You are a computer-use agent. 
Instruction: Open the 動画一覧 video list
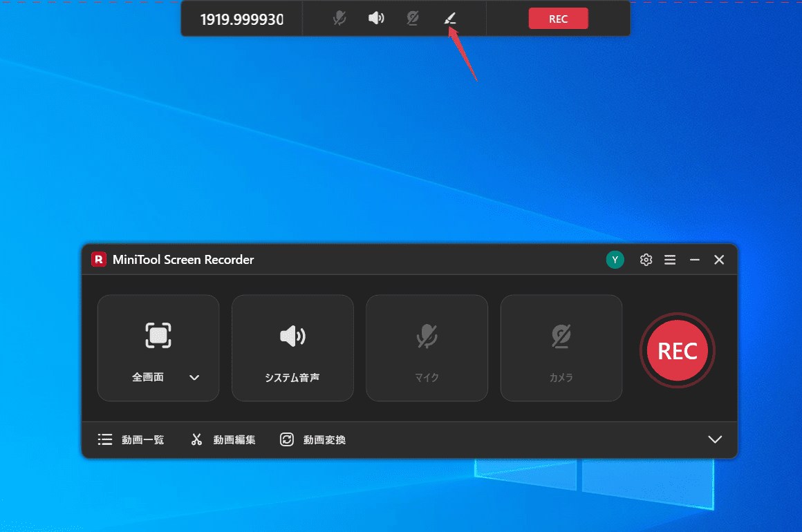coord(131,439)
